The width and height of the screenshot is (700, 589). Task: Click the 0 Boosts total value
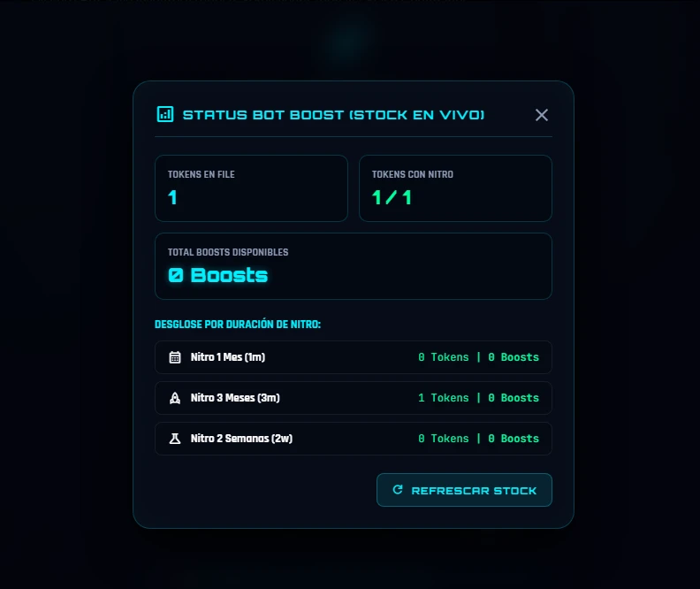click(x=217, y=275)
